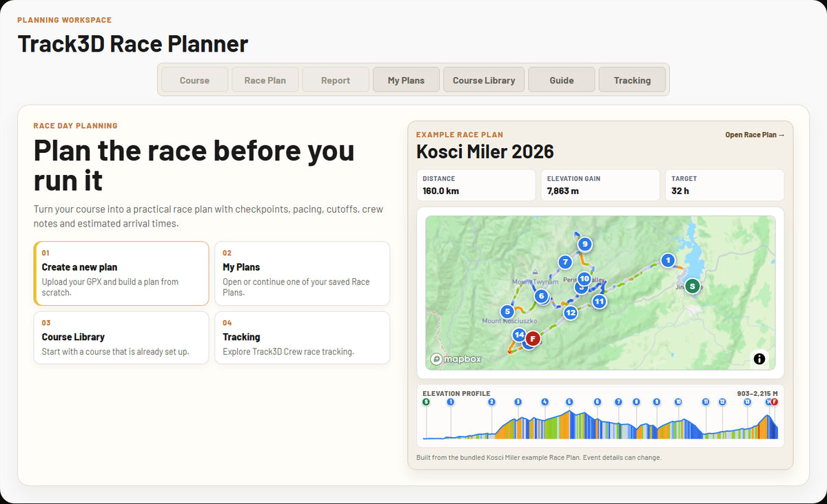The image size is (827, 504).
Task: Select checkpoint 12 marker on the map
Action: coord(571,313)
